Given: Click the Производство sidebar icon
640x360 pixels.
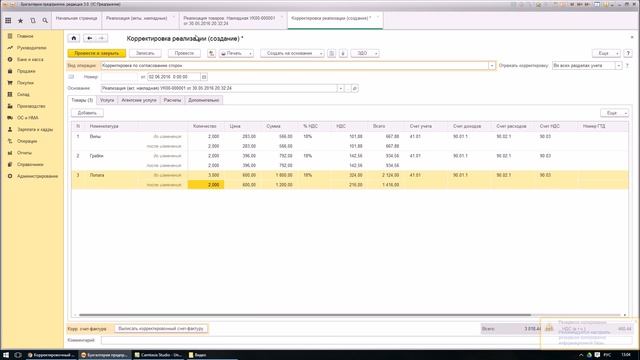Looking at the screenshot, I should coord(10,106).
